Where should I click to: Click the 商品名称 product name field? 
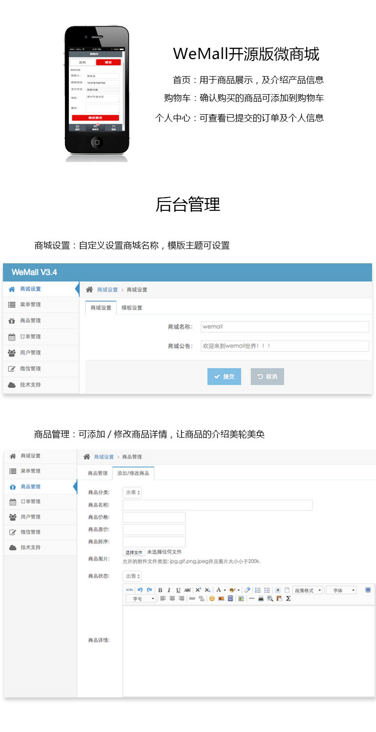click(x=218, y=505)
